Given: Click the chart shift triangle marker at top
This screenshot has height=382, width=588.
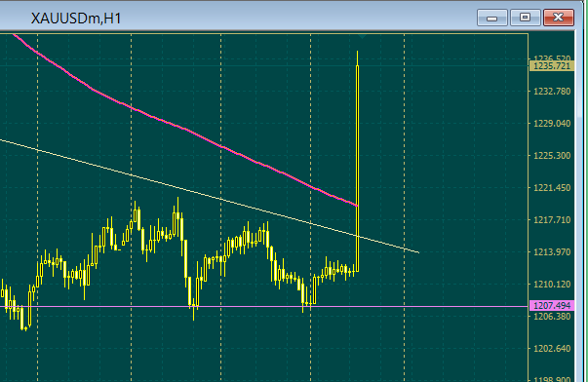Looking at the screenshot, I should tap(362, 36).
